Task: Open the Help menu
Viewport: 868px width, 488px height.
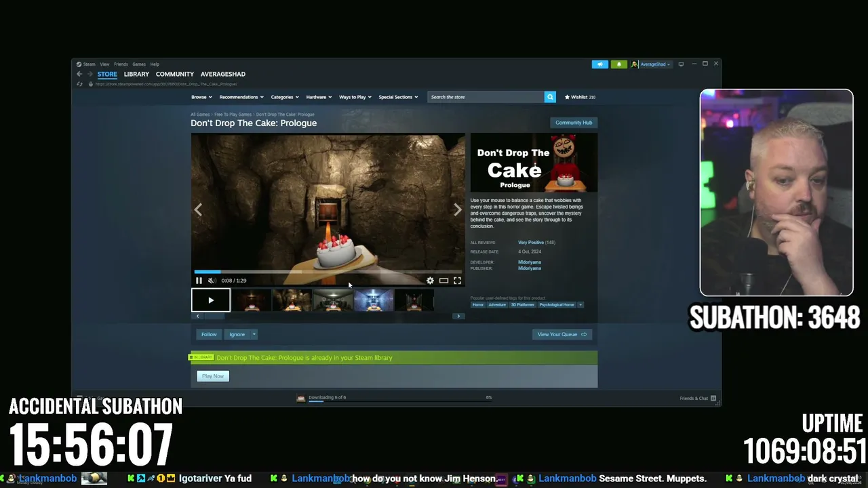Action: pos(155,64)
